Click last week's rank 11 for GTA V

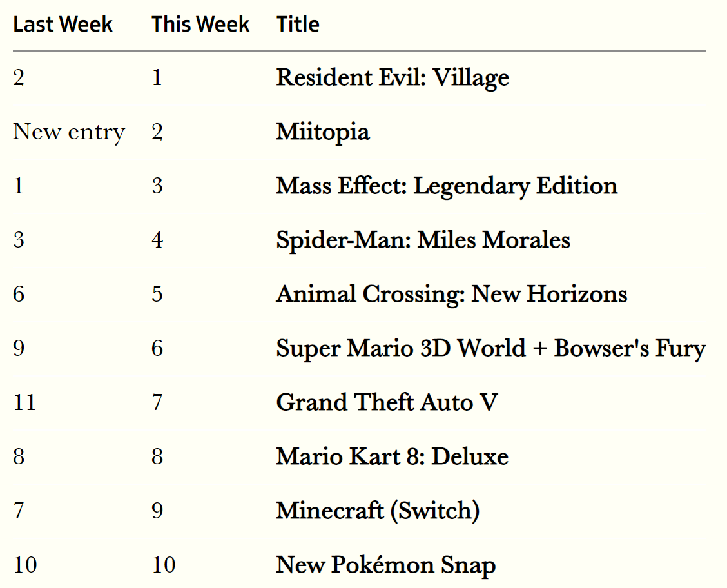[x=24, y=402]
